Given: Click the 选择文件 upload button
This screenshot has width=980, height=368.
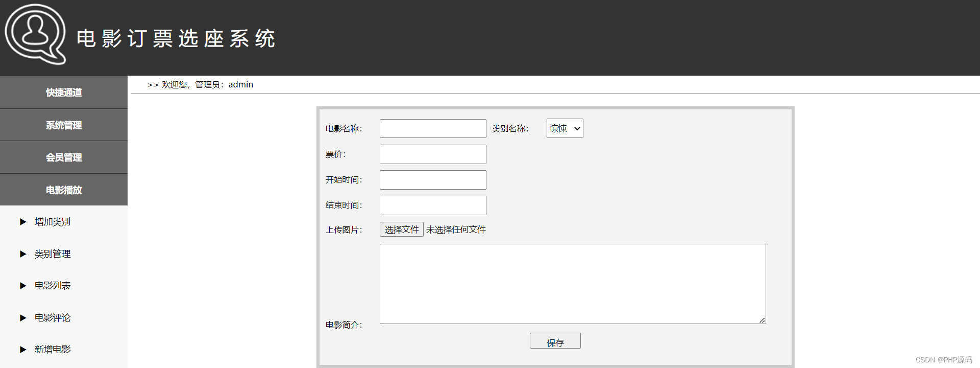Looking at the screenshot, I should coord(402,229).
